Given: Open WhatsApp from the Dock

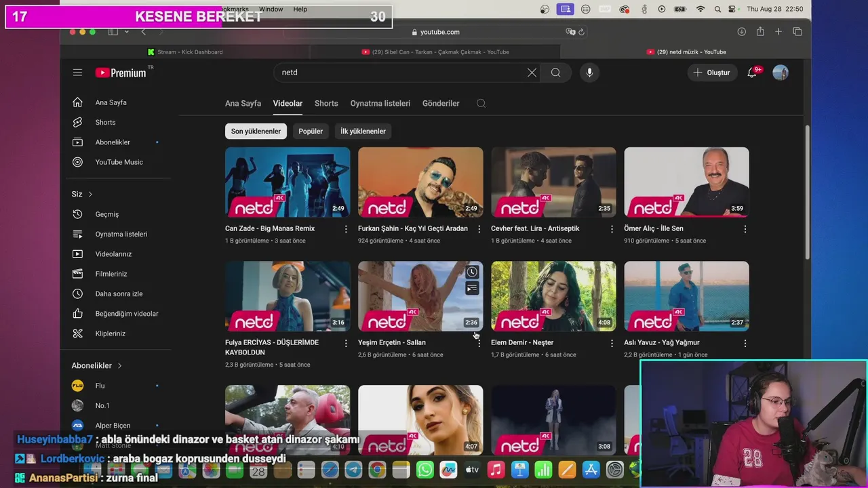Looking at the screenshot, I should click(425, 469).
